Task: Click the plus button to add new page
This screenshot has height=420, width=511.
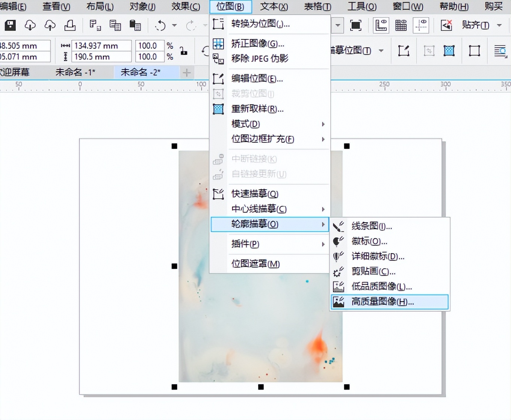Action: 187,73
